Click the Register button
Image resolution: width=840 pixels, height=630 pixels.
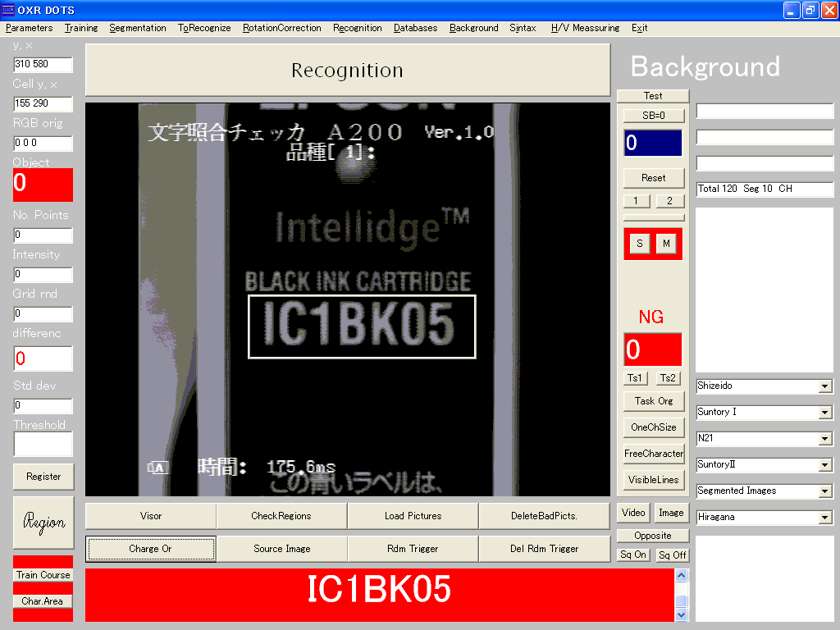point(43,477)
